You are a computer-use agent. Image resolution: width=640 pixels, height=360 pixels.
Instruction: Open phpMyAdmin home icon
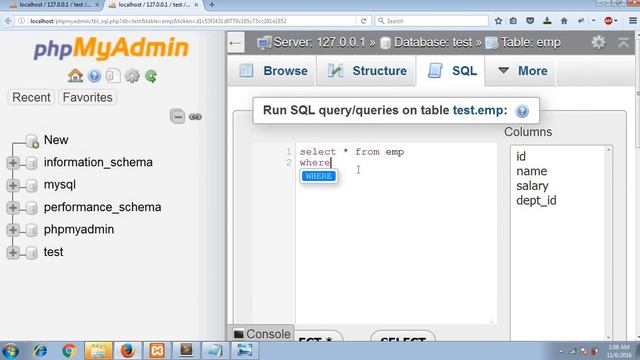[x=75, y=76]
